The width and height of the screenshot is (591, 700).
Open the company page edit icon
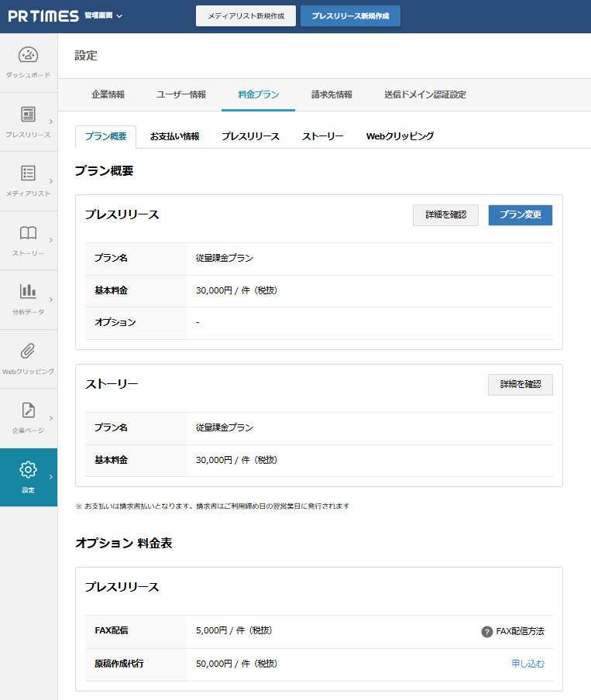(28, 410)
